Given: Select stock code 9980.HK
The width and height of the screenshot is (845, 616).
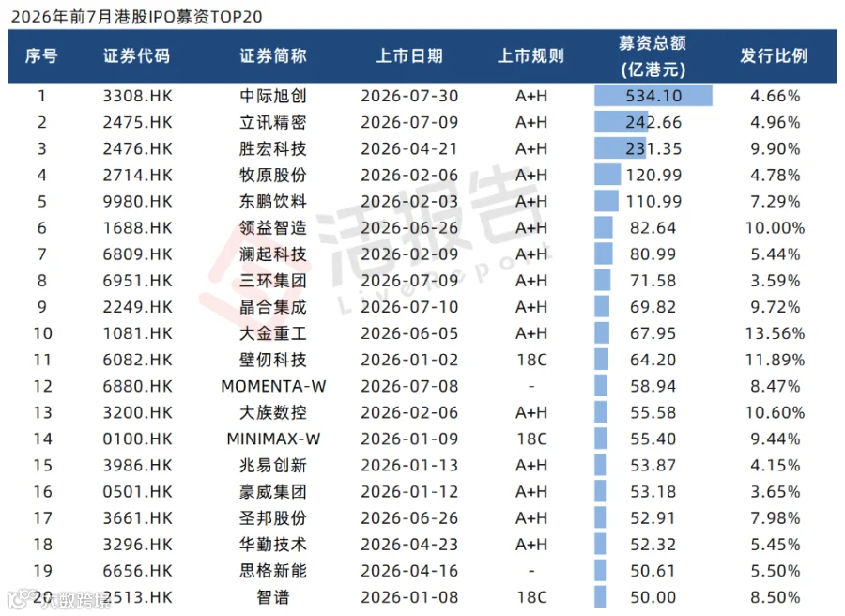Looking at the screenshot, I should click(137, 202).
